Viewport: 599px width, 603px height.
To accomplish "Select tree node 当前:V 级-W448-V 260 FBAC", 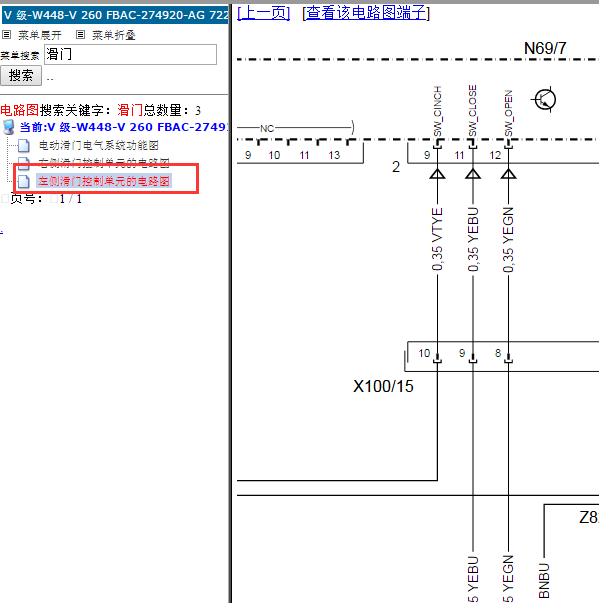I will click(124, 127).
